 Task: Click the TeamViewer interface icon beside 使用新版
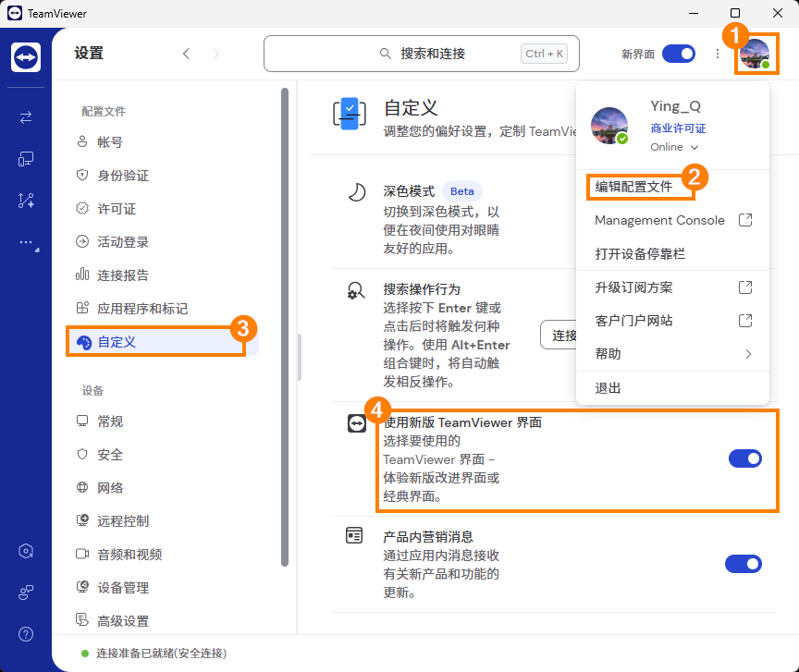(357, 423)
